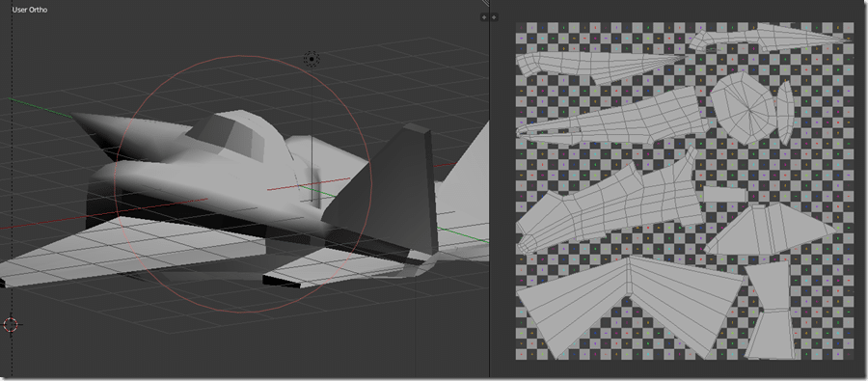Click the User Ortho view label
868x381 pixels.
click(30, 10)
